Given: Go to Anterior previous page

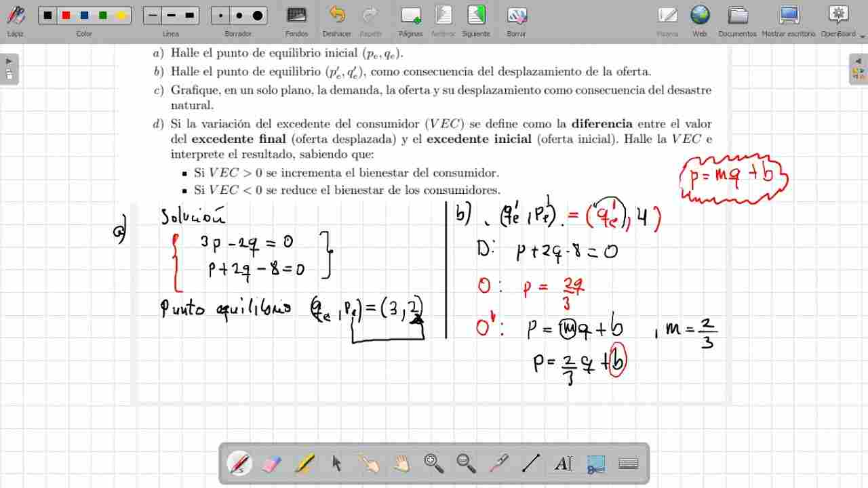Looking at the screenshot, I should (443, 20).
